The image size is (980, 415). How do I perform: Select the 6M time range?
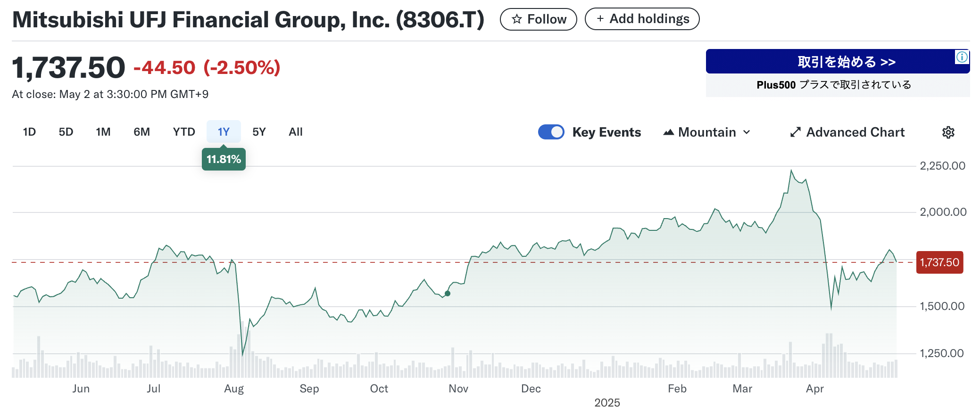141,132
